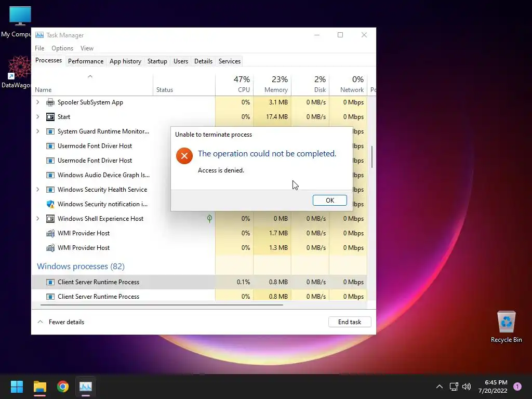This screenshot has width=532, height=399.
Task: Click the Spooler SubSystem App printer icon
Action: click(x=50, y=102)
